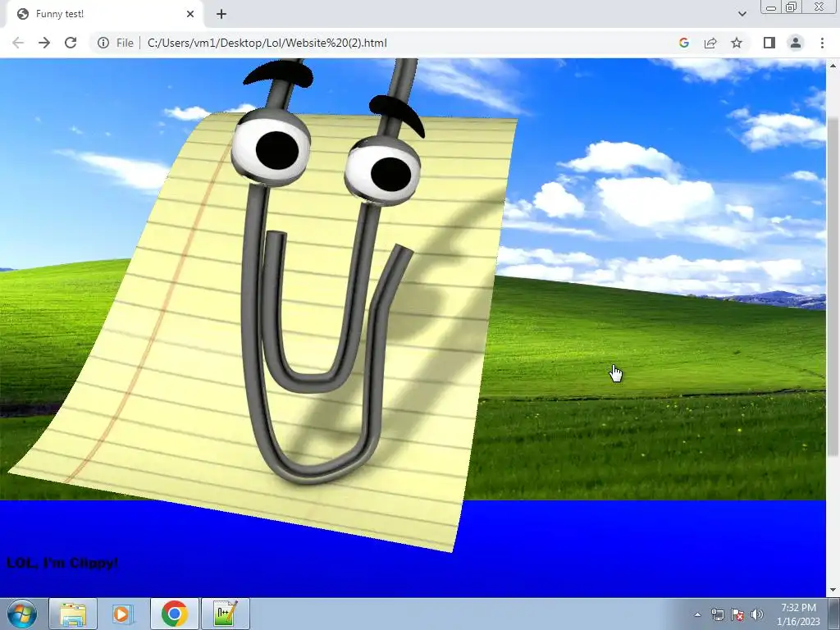Click the scrollbar up arrow
Viewport: 840px width, 630px height.
833,66
